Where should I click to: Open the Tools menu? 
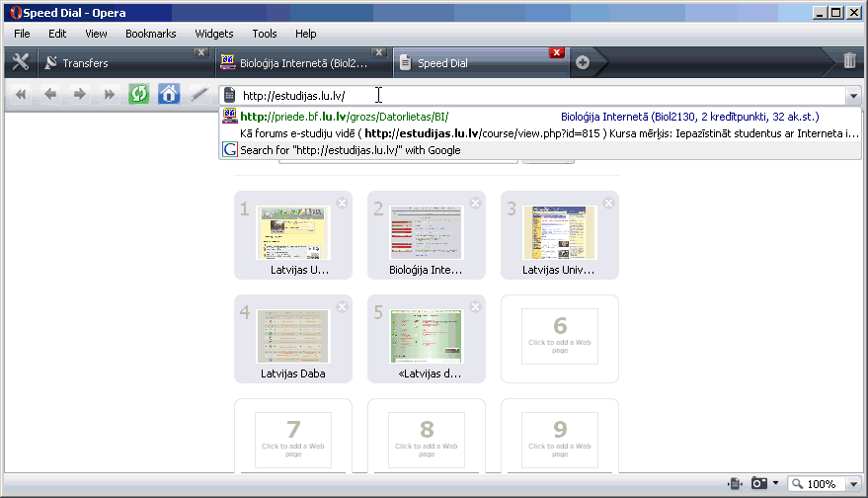(x=264, y=34)
